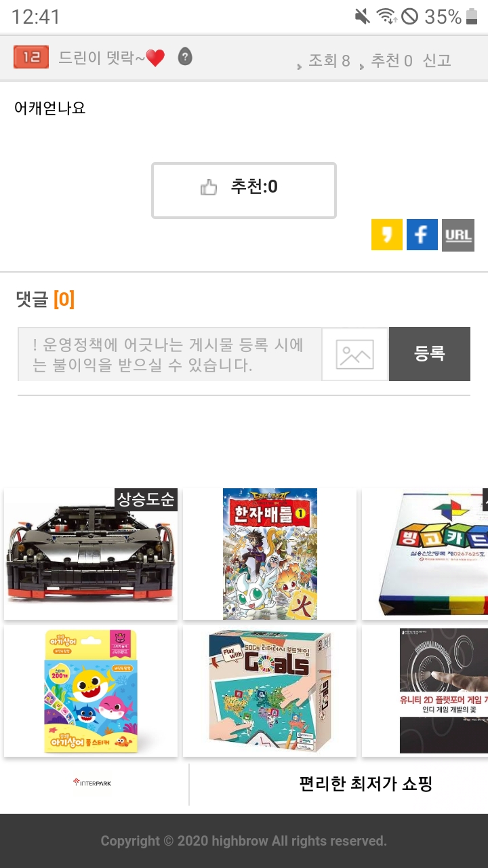Focus the comment text input field
The image size is (488, 868).
[x=169, y=355]
